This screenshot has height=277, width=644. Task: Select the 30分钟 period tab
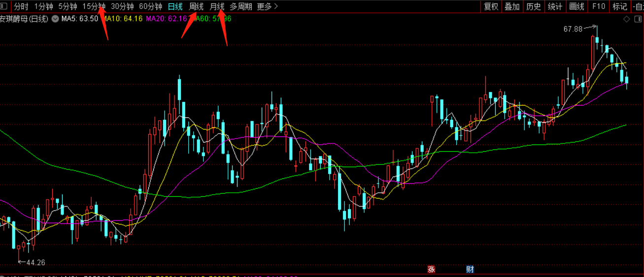pos(122,6)
